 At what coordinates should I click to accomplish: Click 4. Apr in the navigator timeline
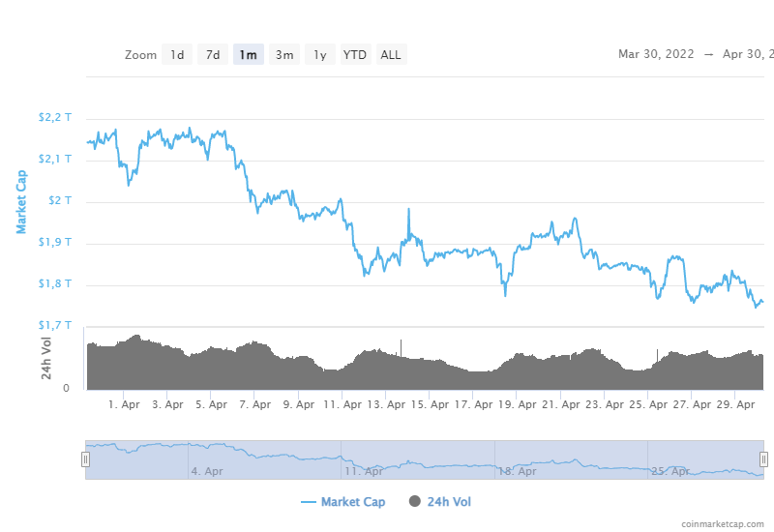(x=208, y=472)
